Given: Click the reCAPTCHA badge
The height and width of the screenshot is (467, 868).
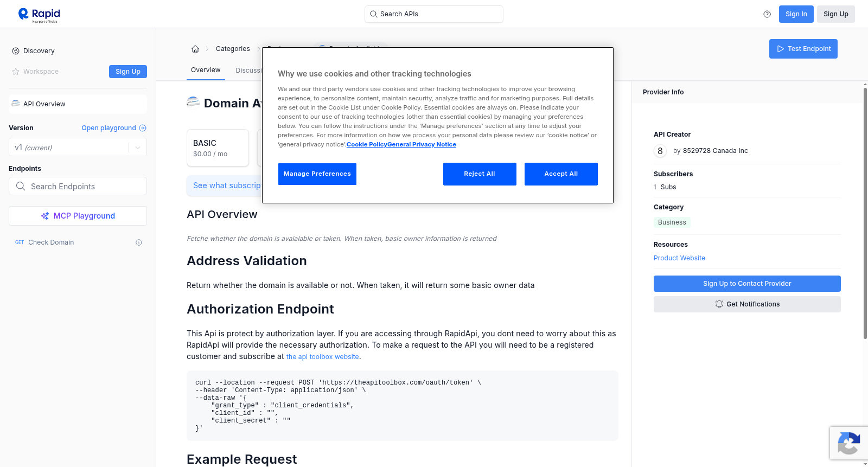Looking at the screenshot, I should [x=848, y=443].
